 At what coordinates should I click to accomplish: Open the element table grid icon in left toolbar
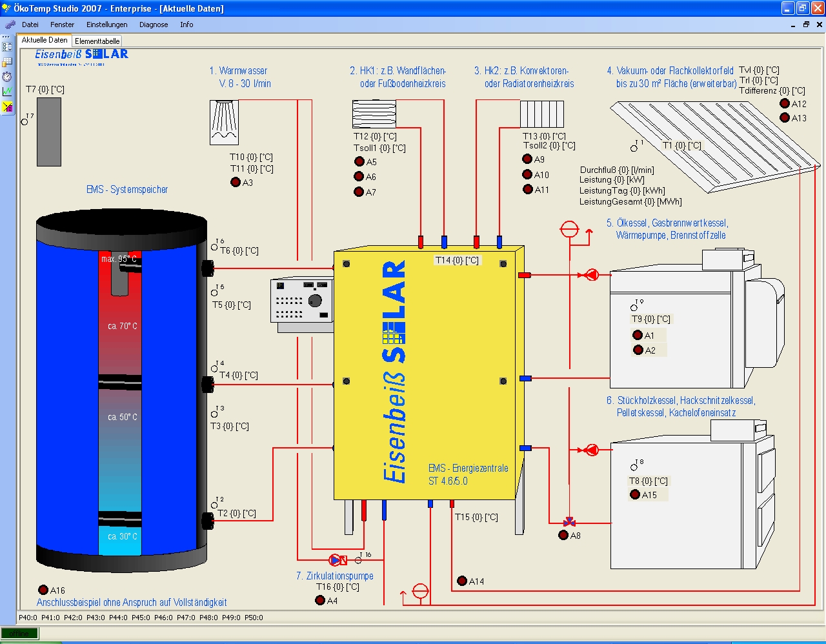(7, 62)
